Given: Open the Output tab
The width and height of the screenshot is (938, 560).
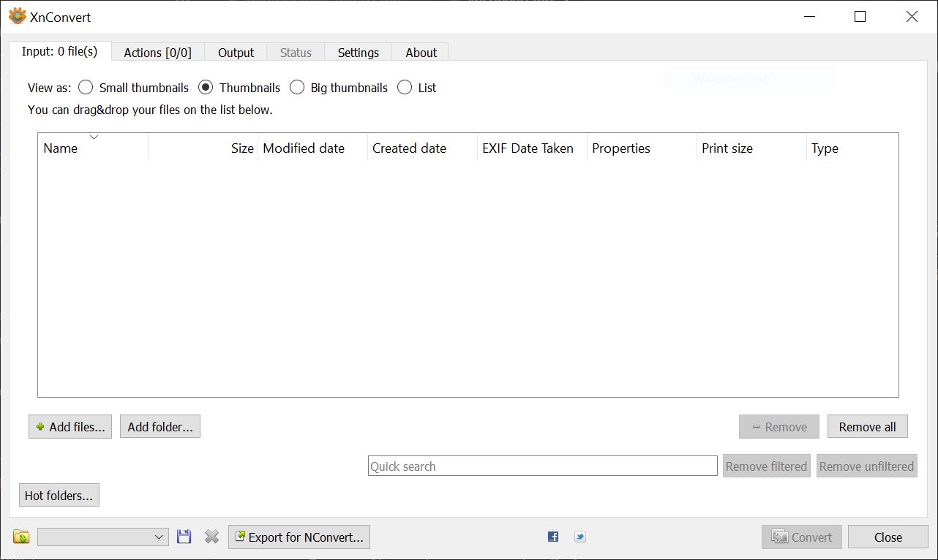Looking at the screenshot, I should (x=236, y=53).
